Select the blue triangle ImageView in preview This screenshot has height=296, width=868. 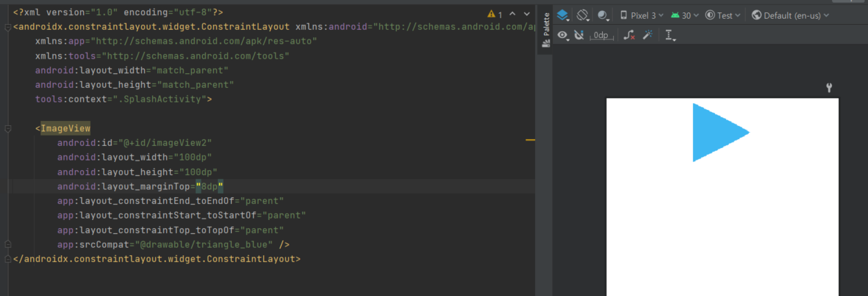point(721,132)
